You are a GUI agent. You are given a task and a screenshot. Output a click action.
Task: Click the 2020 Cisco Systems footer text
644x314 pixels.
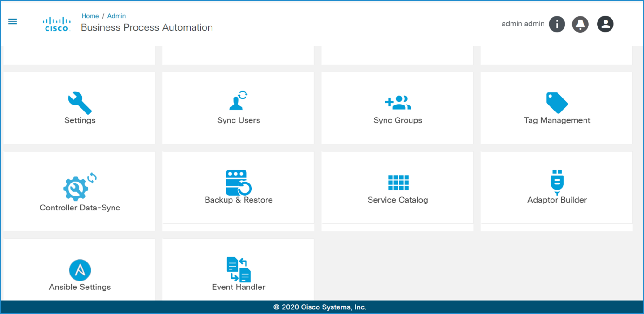pos(320,307)
